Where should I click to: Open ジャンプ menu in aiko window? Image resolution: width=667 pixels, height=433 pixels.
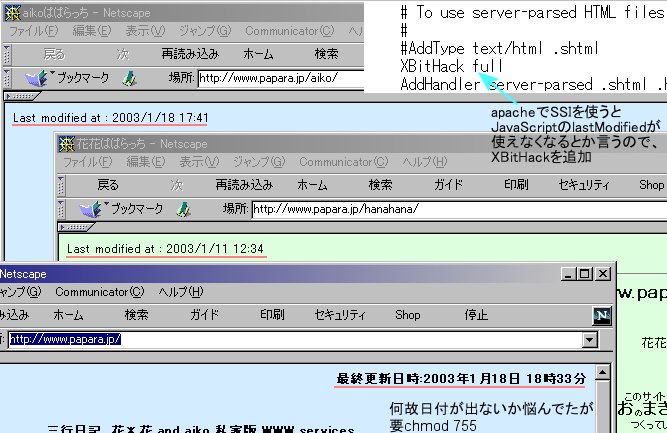(x=205, y=31)
